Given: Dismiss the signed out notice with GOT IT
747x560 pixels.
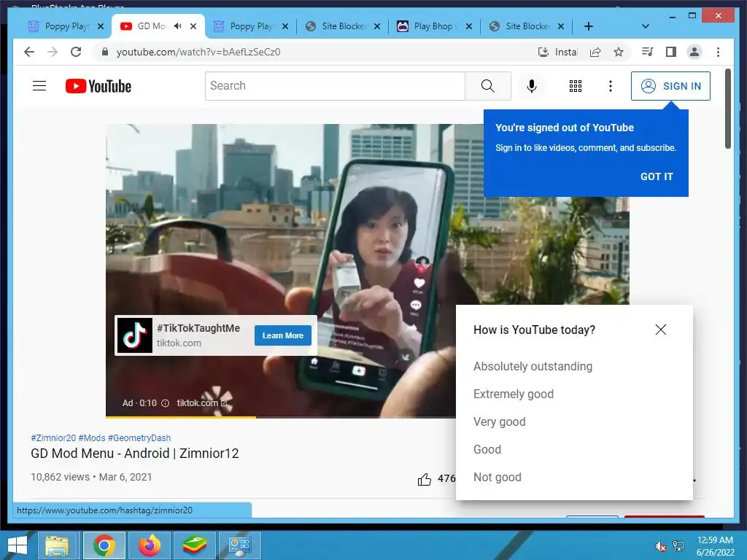Looking at the screenshot, I should [x=657, y=176].
